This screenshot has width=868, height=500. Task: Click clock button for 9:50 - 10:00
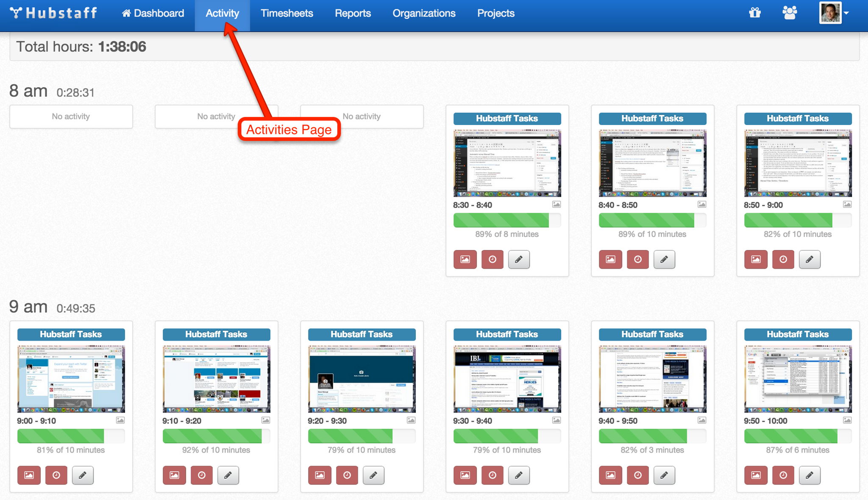coord(783,475)
